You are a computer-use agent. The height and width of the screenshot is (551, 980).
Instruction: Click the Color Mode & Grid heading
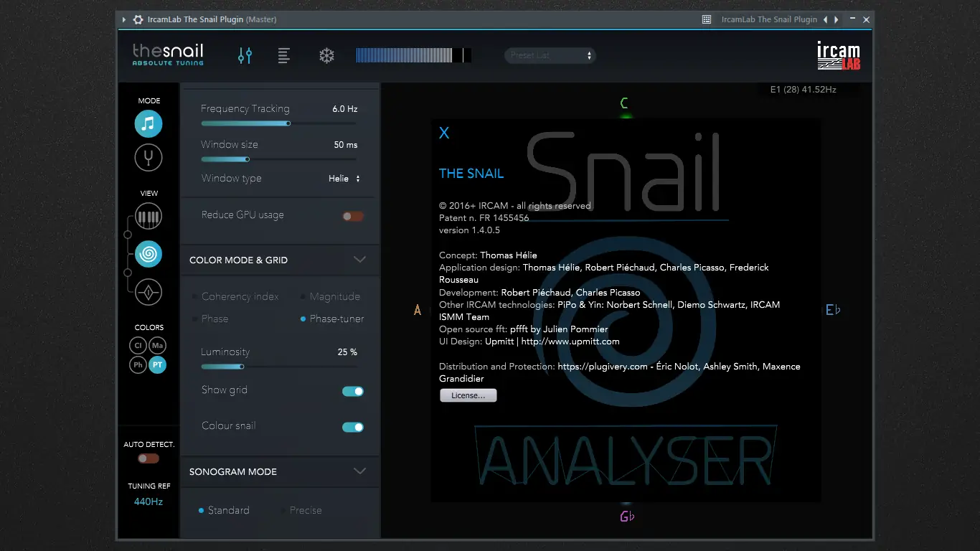click(238, 260)
